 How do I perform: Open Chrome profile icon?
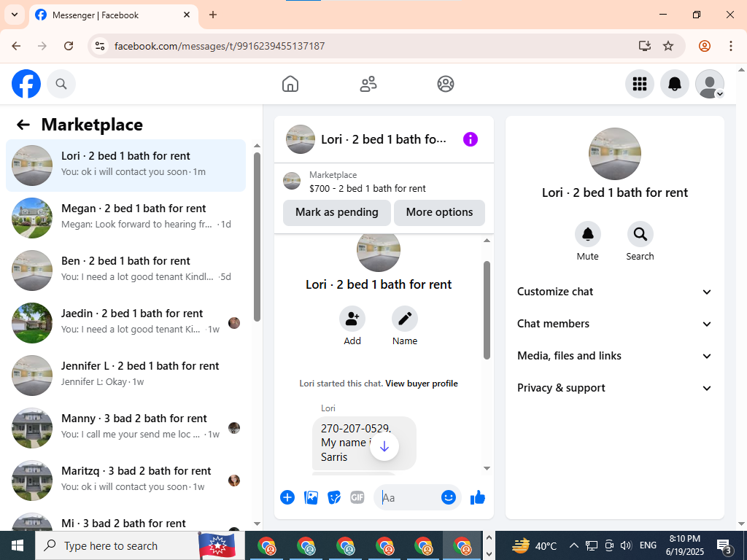click(705, 46)
